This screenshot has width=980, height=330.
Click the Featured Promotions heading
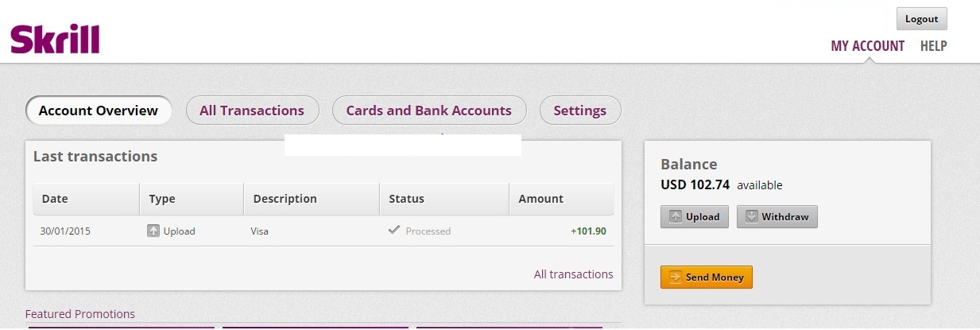pos(80,314)
